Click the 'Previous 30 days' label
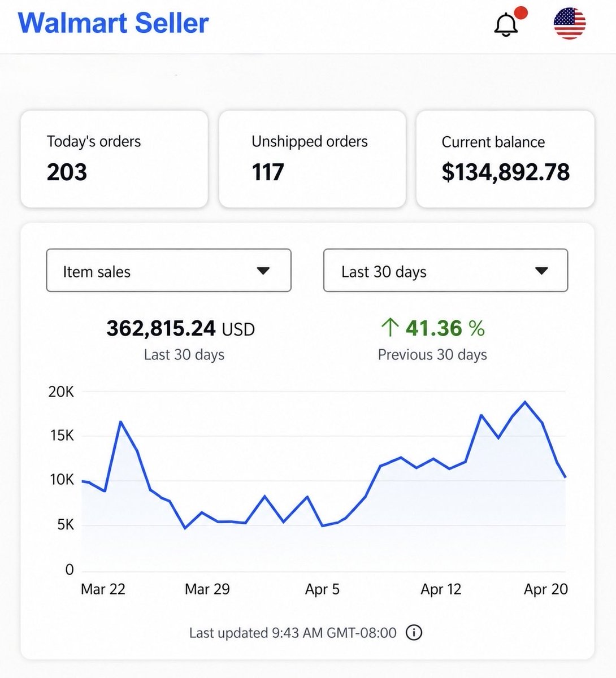This screenshot has width=616, height=678. pos(432,355)
